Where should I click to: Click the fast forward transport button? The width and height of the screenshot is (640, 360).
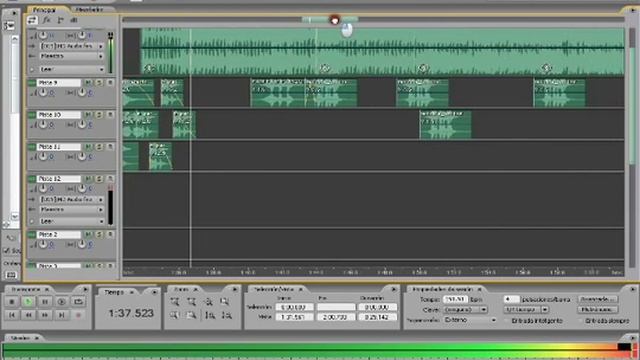click(45, 315)
